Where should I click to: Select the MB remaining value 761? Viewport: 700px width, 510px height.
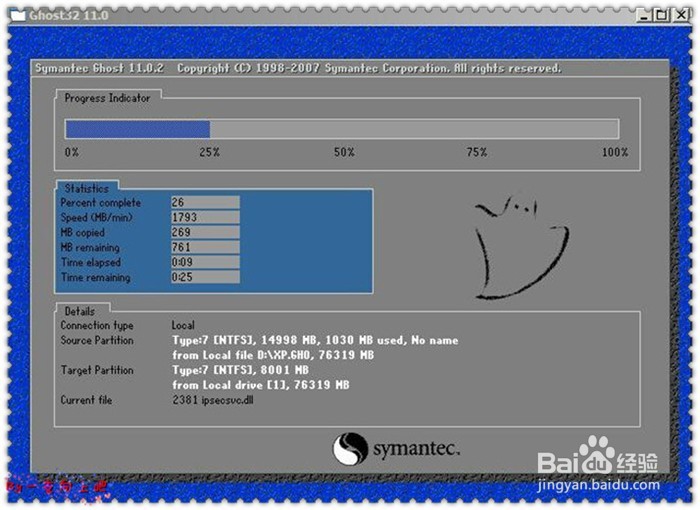(205, 247)
